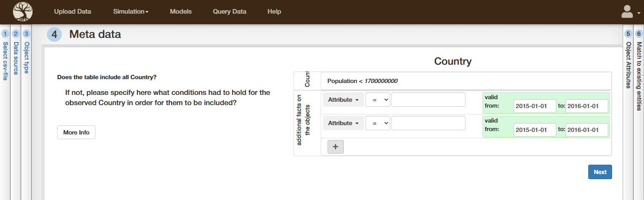Open the Query Data page
This screenshot has height=200, width=644.
pos(230,11)
